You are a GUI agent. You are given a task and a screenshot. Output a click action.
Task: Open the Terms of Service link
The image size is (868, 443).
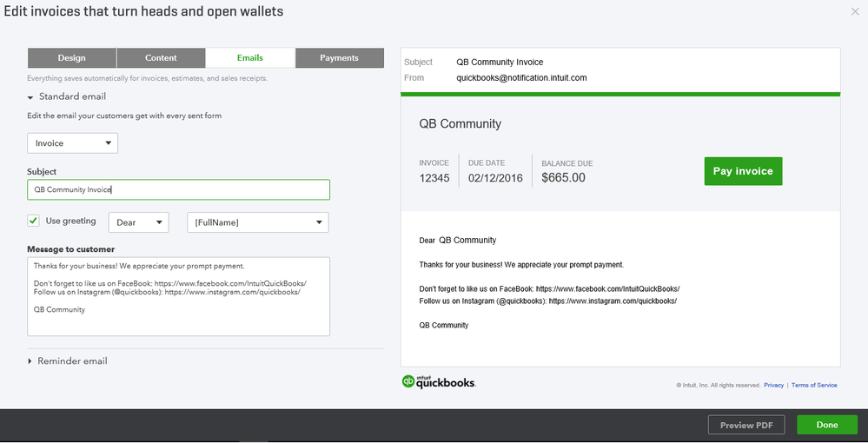pyautogui.click(x=814, y=385)
